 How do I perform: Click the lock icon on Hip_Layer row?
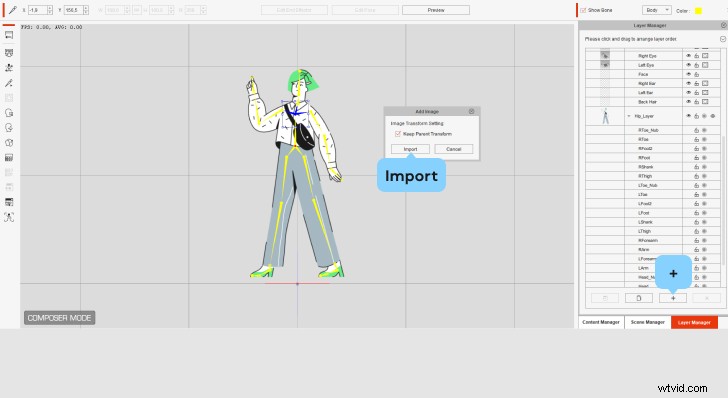pos(696,116)
